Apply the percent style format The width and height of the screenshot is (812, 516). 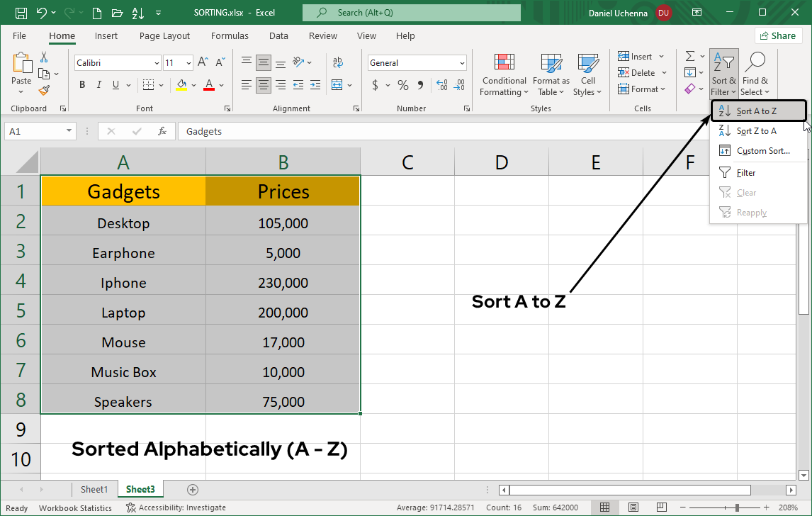[x=402, y=85]
